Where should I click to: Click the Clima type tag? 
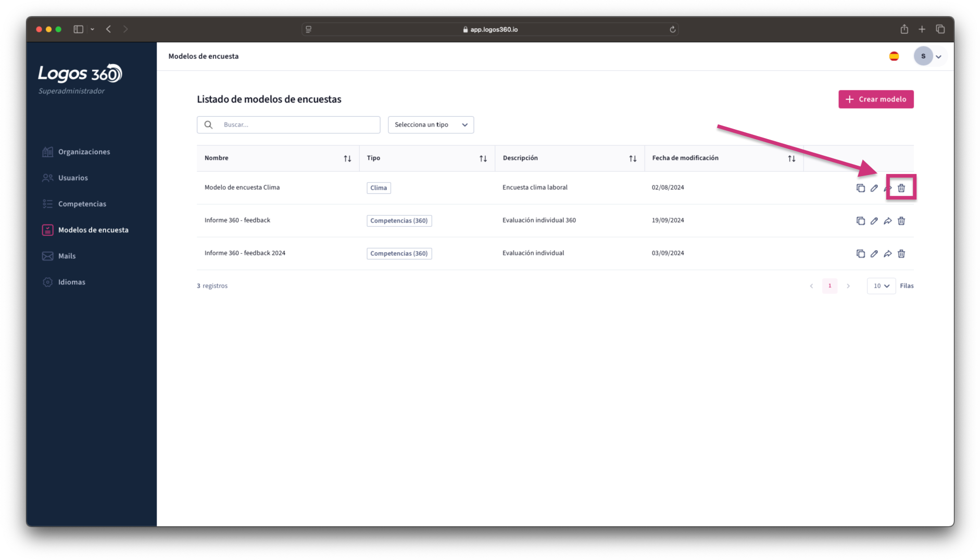tap(379, 188)
